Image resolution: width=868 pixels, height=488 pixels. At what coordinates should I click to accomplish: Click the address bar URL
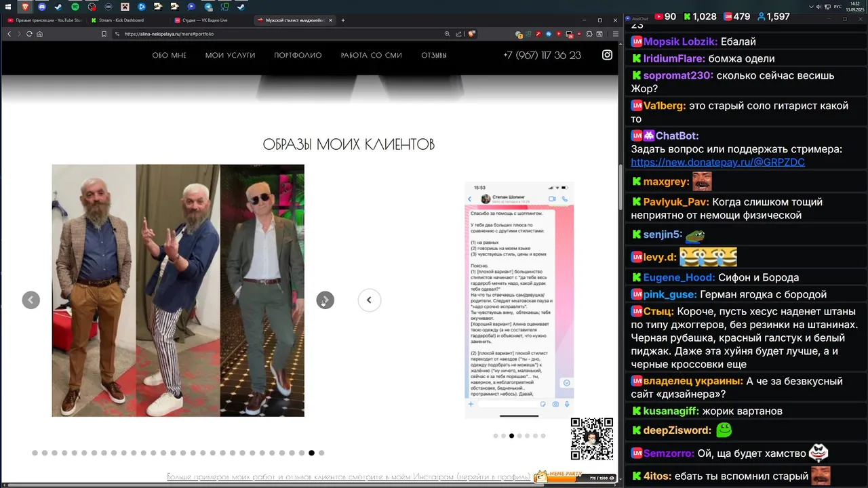coord(169,34)
